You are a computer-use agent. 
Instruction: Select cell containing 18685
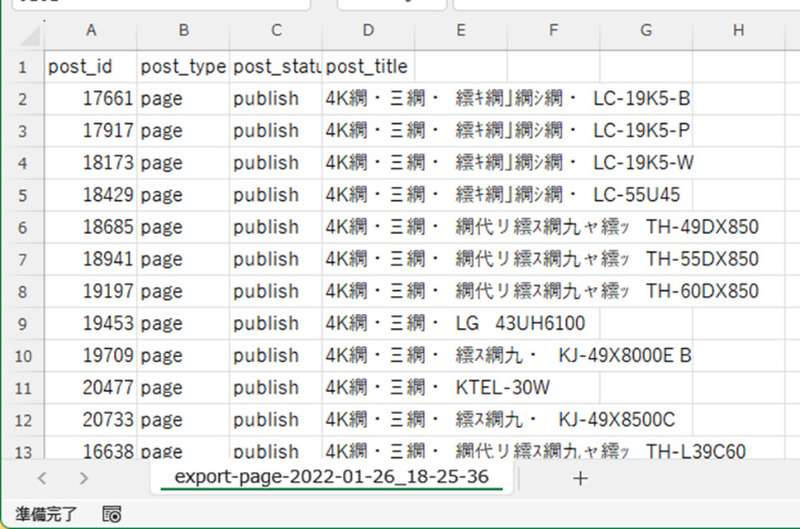[x=91, y=227]
